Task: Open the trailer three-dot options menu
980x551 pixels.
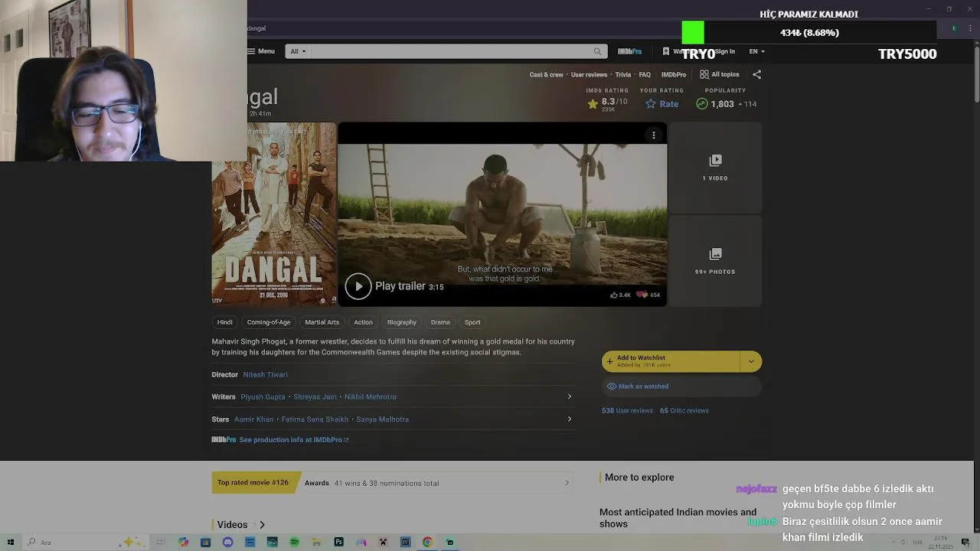Action: pos(653,135)
